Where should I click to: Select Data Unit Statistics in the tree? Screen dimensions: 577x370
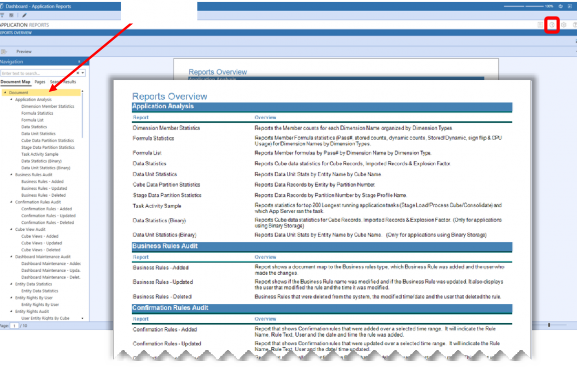pos(38,134)
